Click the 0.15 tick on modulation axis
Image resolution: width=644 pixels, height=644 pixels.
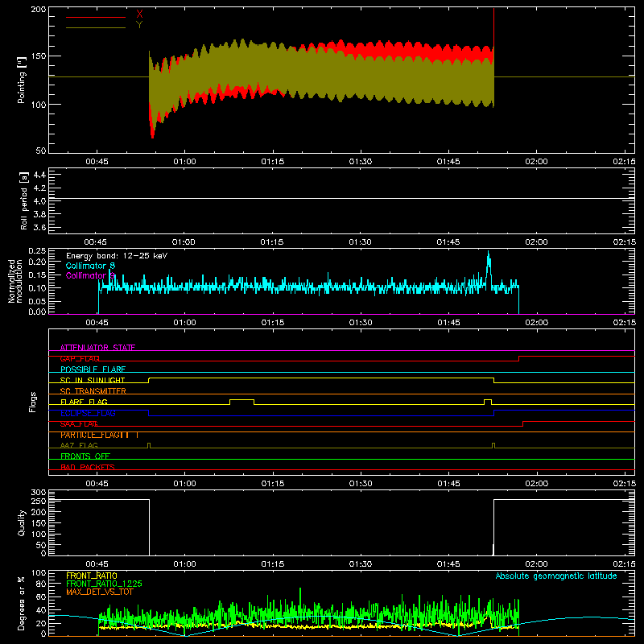coord(37,275)
